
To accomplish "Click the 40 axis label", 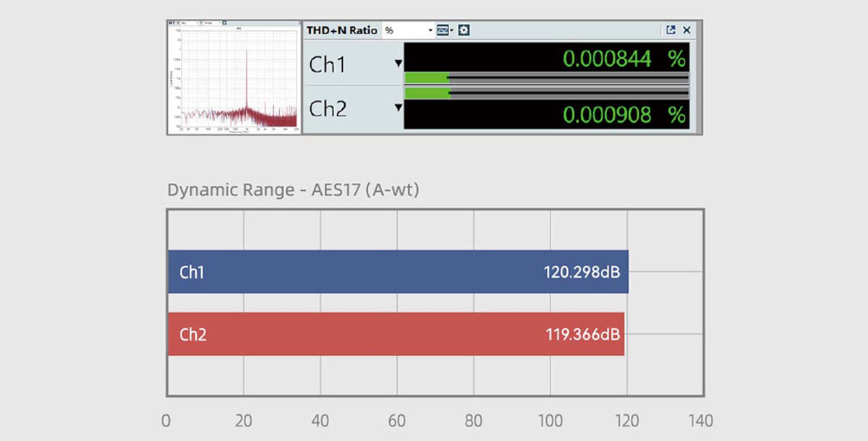I will [320, 421].
